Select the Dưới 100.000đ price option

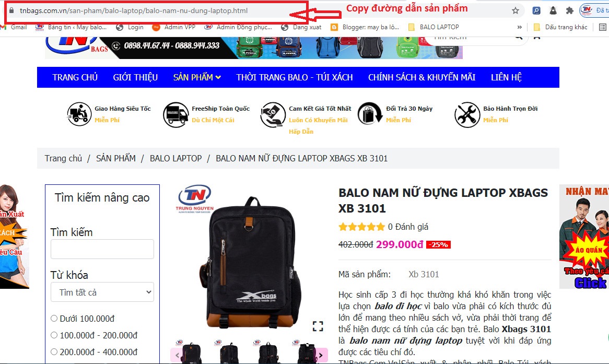click(x=54, y=319)
